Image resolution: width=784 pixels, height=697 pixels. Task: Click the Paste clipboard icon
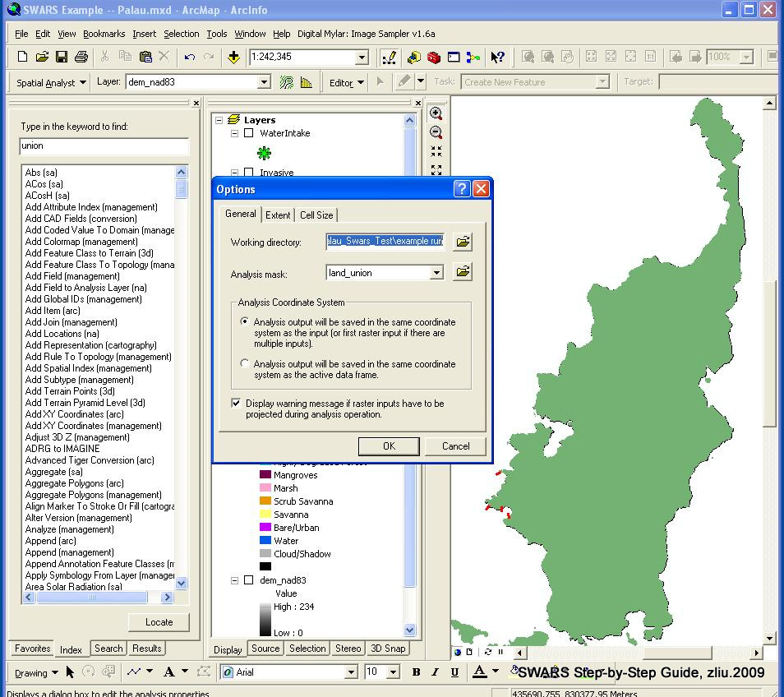coord(145,57)
